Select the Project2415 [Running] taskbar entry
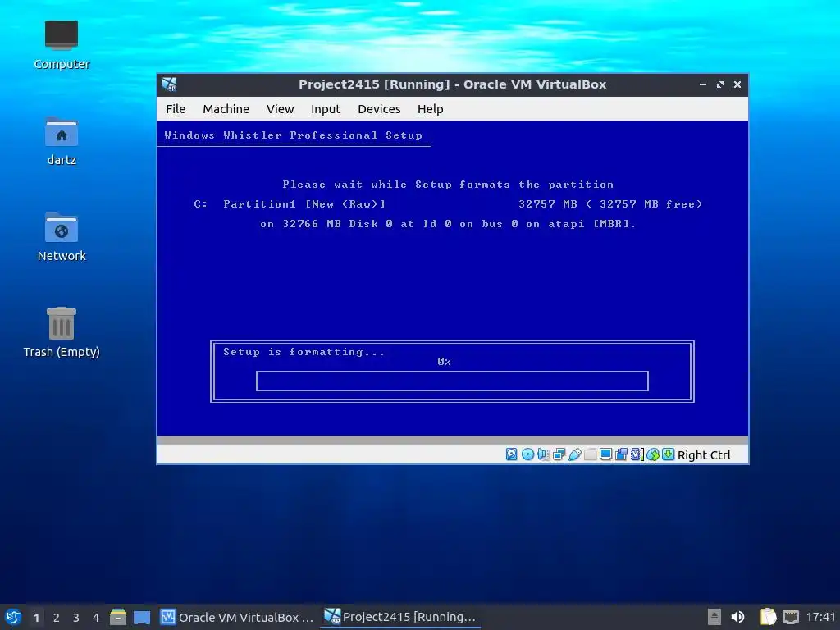 (x=400, y=617)
